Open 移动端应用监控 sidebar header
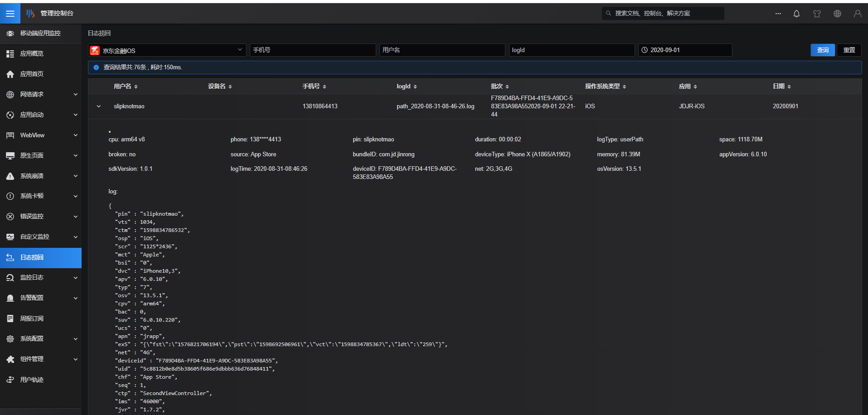868x415 pixels. coord(41,34)
